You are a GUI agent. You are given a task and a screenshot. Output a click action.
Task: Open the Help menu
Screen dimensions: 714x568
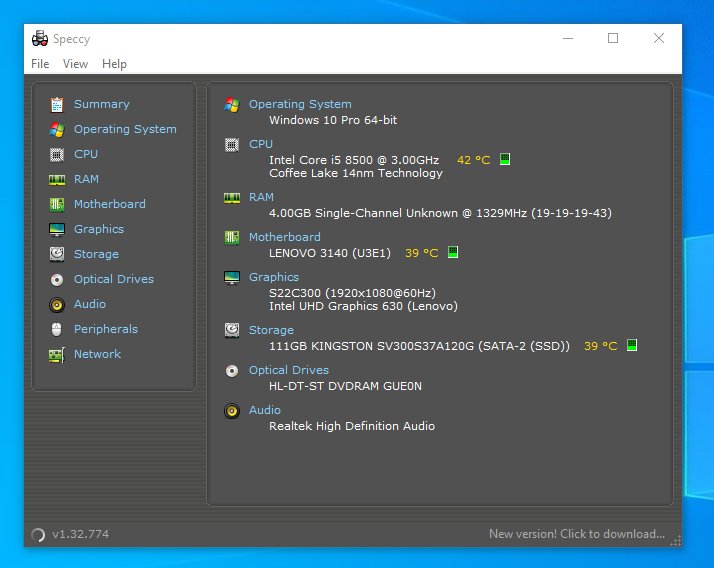coord(114,64)
